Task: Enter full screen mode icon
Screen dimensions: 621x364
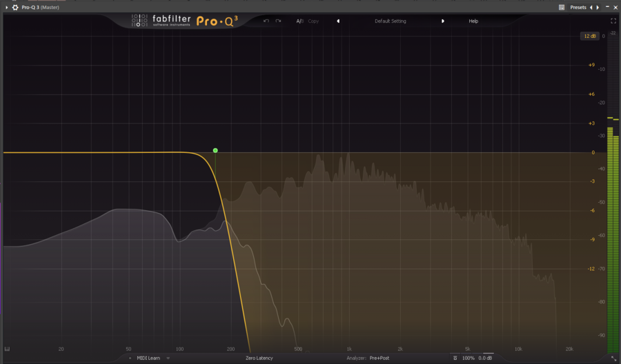Action: coord(613,21)
